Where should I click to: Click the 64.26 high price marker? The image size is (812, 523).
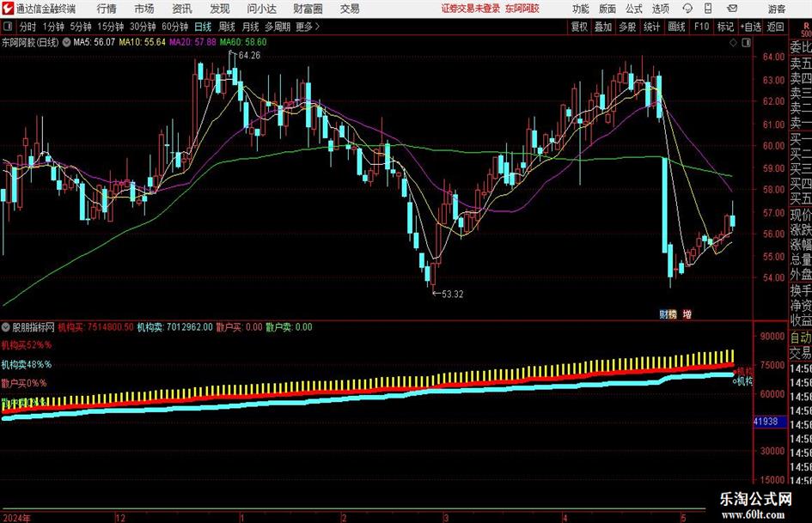coord(249,56)
